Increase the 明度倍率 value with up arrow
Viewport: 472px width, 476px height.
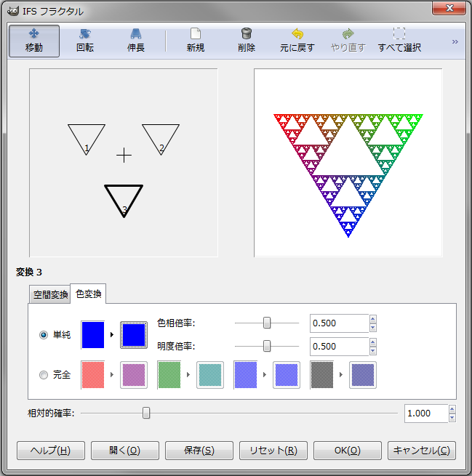tap(373, 342)
